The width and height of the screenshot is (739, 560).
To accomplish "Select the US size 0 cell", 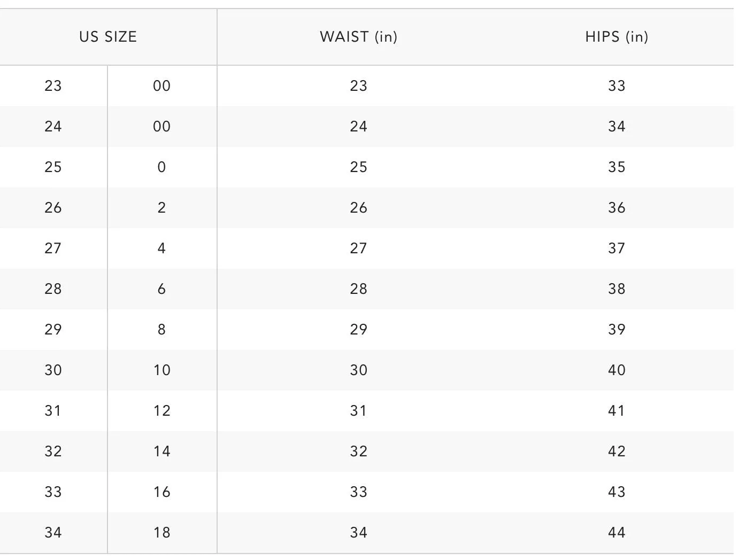I will (161, 167).
